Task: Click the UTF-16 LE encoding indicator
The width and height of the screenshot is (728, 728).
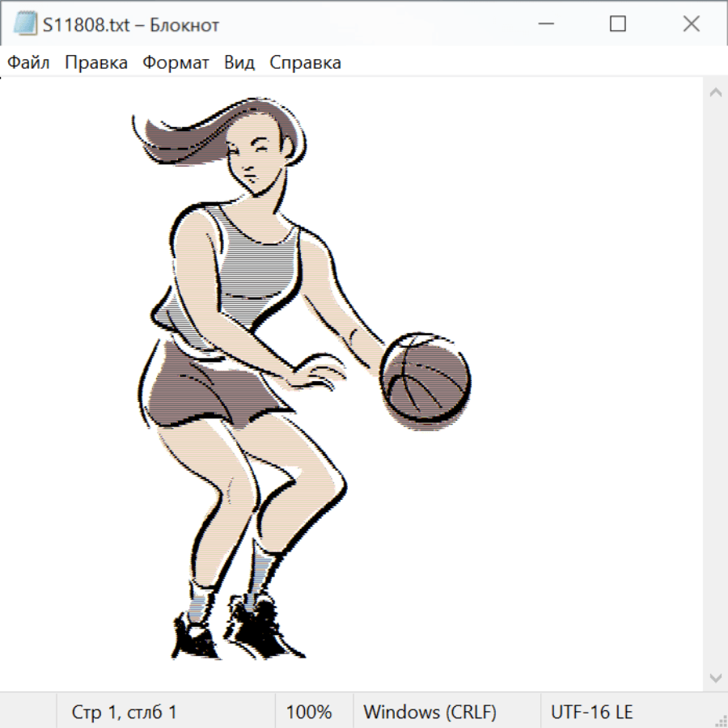Action: [x=591, y=712]
